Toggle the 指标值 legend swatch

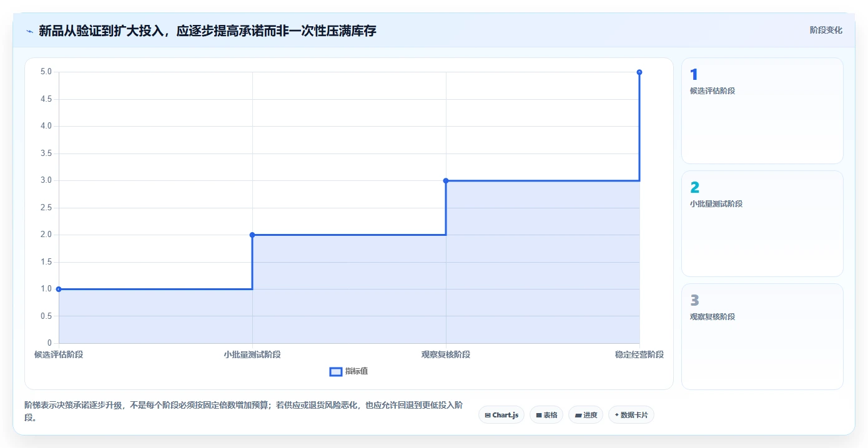coord(336,371)
